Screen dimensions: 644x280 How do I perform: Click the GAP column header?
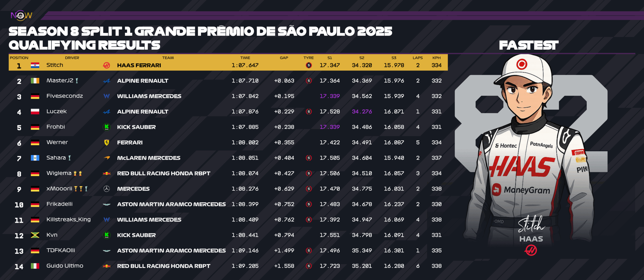click(x=284, y=58)
